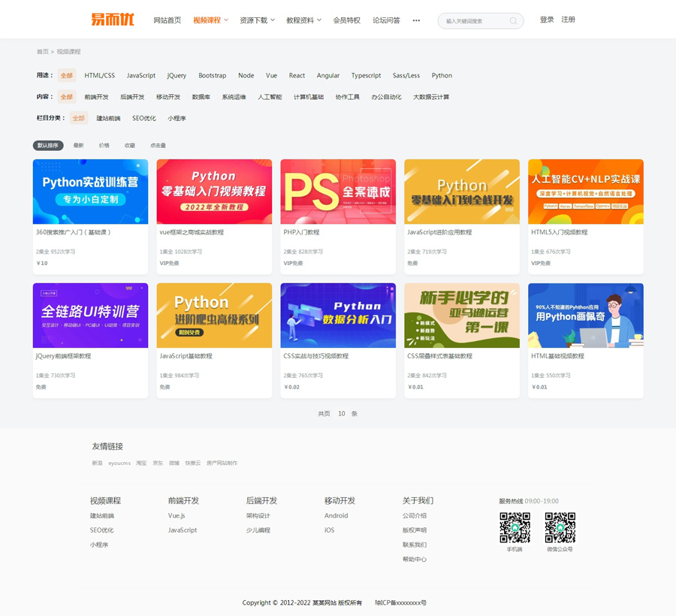Click the 微信公众号 QR code
676x616 pixels.
(560, 527)
